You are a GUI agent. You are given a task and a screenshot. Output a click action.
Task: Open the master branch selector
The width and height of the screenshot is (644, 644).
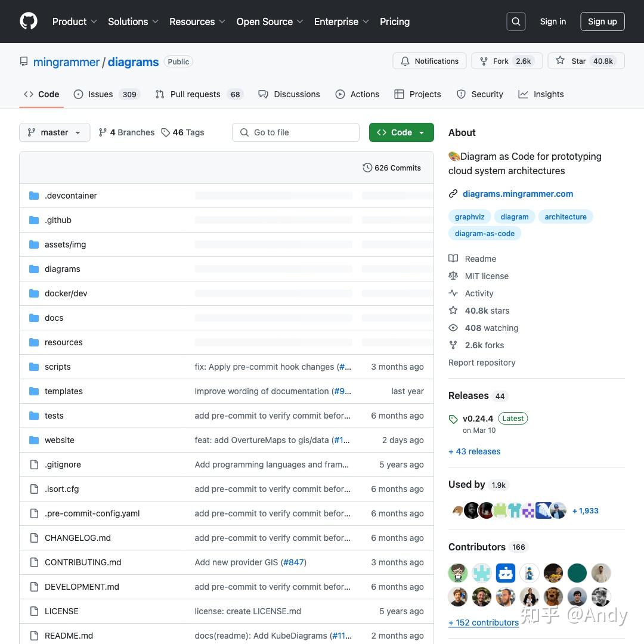pyautogui.click(x=54, y=132)
